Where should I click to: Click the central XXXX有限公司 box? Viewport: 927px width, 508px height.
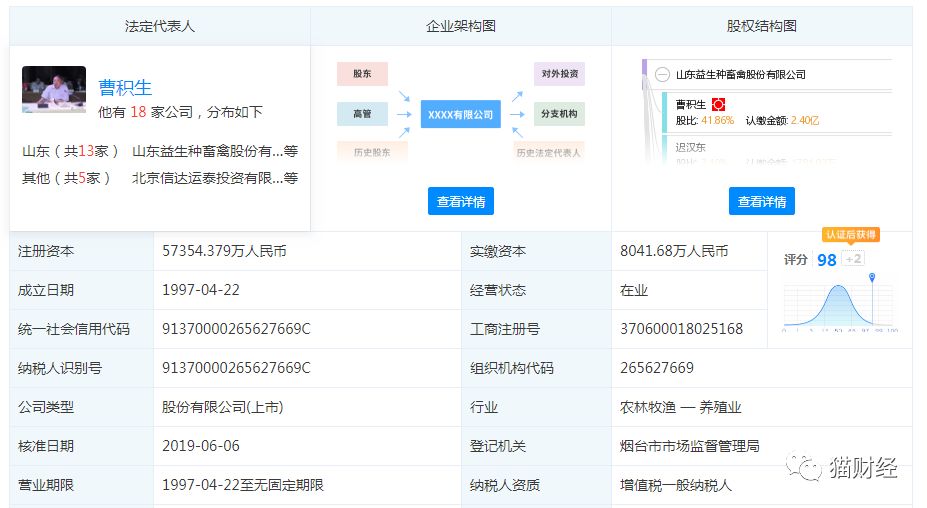click(x=461, y=114)
